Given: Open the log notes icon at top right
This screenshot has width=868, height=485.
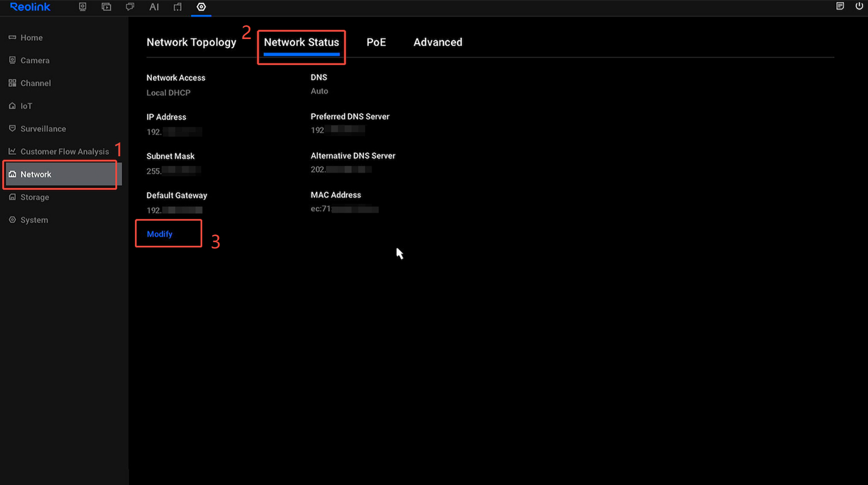Looking at the screenshot, I should click(x=840, y=6).
